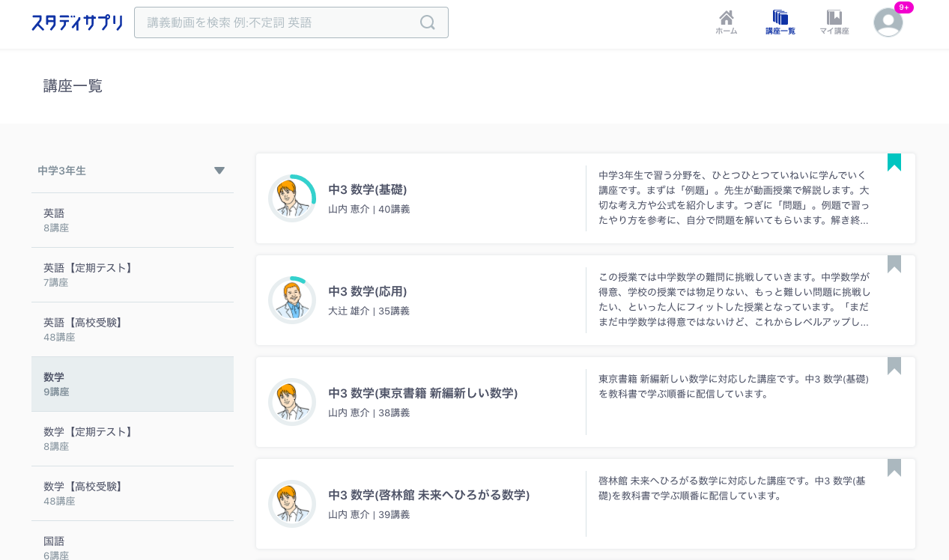Select 数学 in the subject sidebar
This screenshot has width=949, height=560.
tap(133, 383)
